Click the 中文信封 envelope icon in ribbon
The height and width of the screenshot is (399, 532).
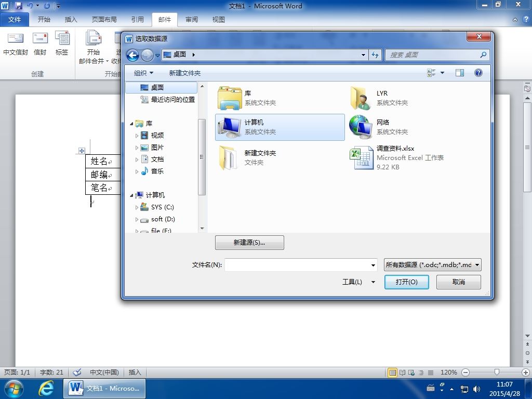[x=16, y=37]
